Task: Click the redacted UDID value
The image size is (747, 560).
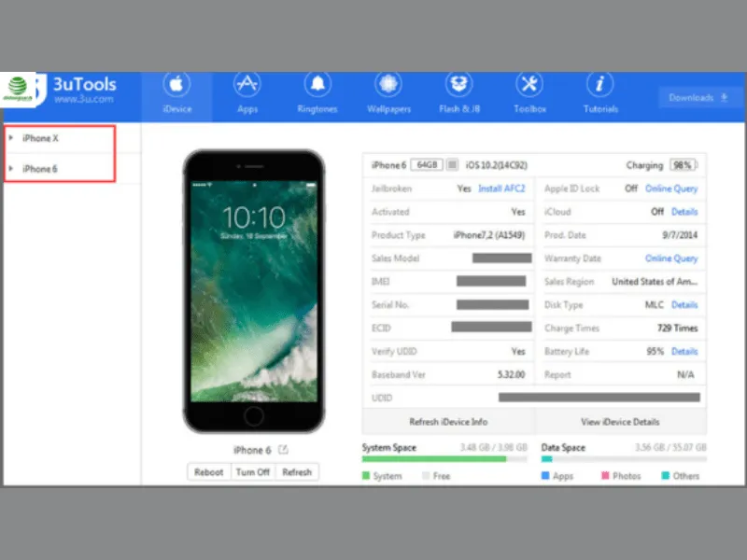Action: click(599, 398)
